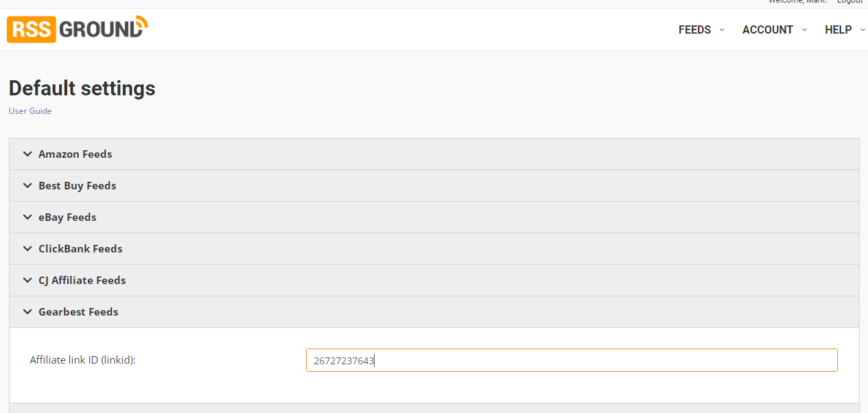Collapse the Gearbest Feeds chevron
868x413 pixels.
coord(27,312)
